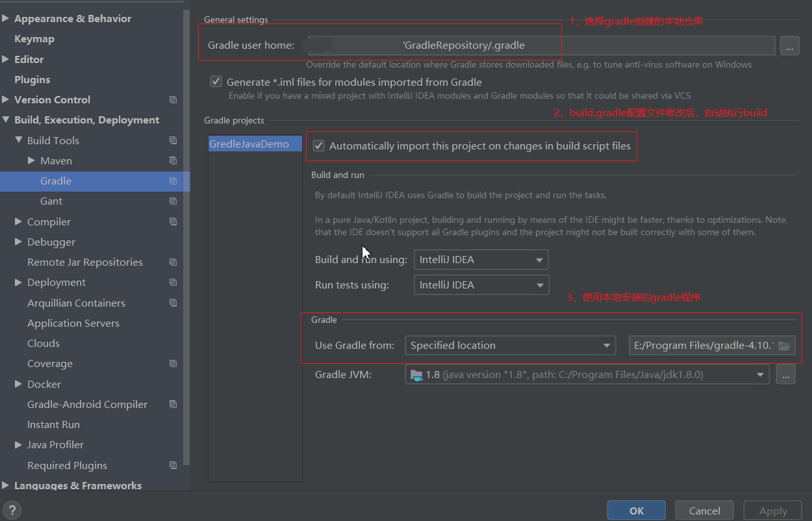Open Instant Run settings

click(53, 425)
